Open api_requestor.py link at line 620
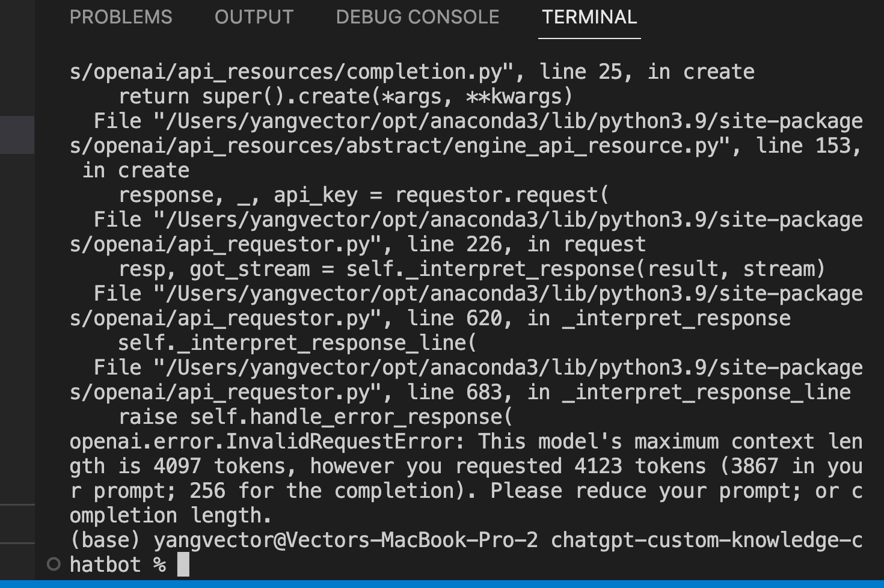Screen dimensions: 884x588 pos(229,317)
